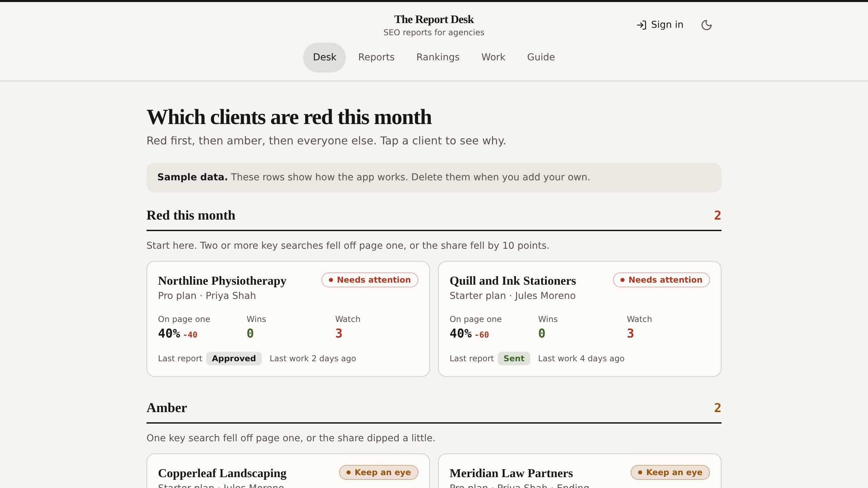Click Starter plan · Jules Moreno under Quill

[512, 296]
